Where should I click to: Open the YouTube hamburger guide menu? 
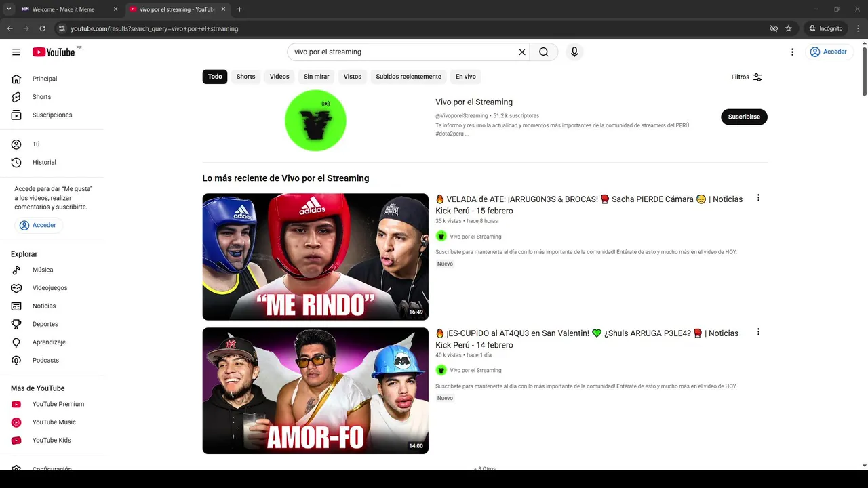pyautogui.click(x=16, y=52)
